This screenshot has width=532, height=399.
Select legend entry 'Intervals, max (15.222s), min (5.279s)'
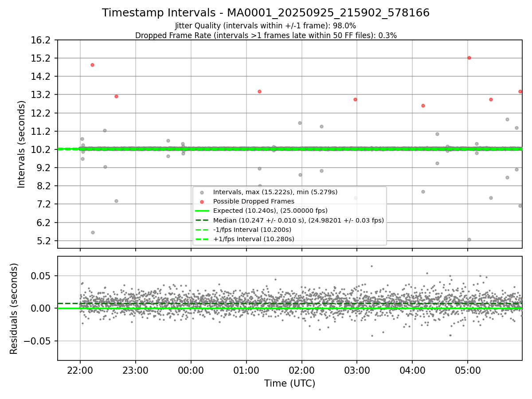(275, 192)
